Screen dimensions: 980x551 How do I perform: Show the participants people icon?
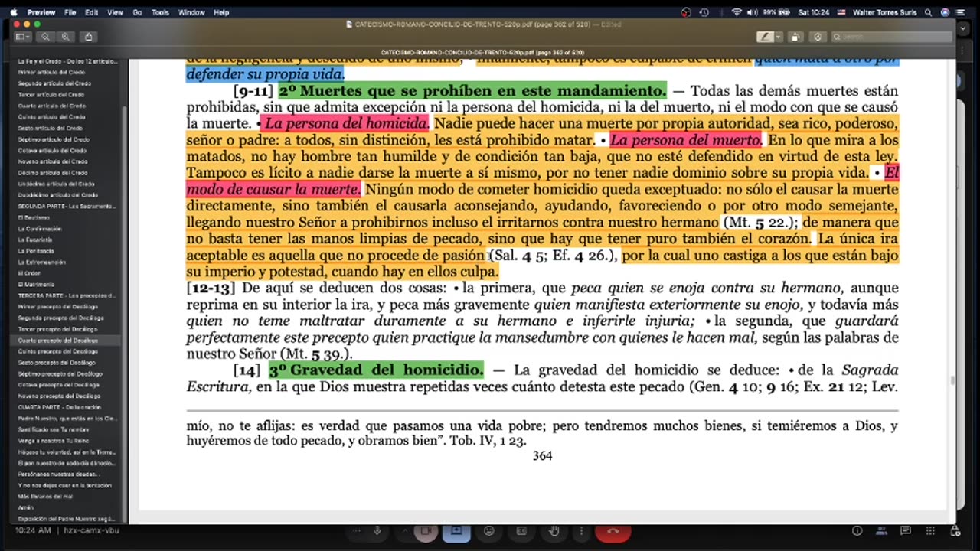pyautogui.click(x=881, y=531)
